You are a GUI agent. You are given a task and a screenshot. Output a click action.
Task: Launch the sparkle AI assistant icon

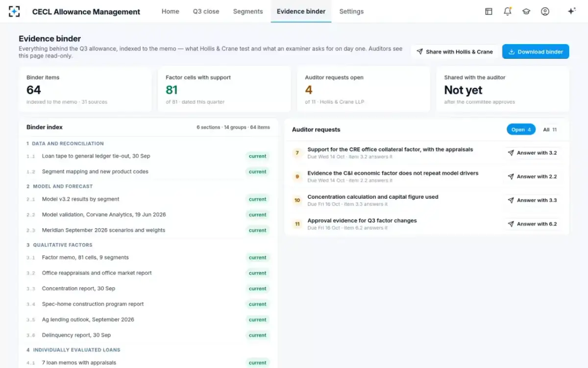(x=571, y=11)
